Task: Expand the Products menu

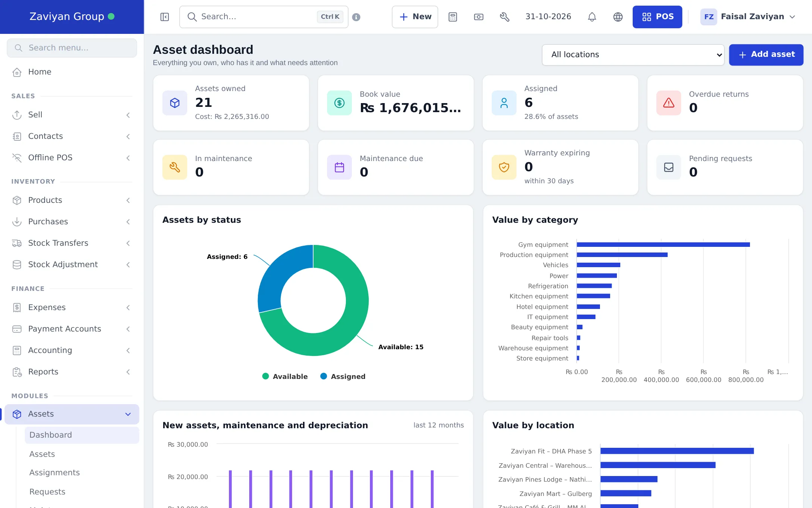Action: (72, 200)
